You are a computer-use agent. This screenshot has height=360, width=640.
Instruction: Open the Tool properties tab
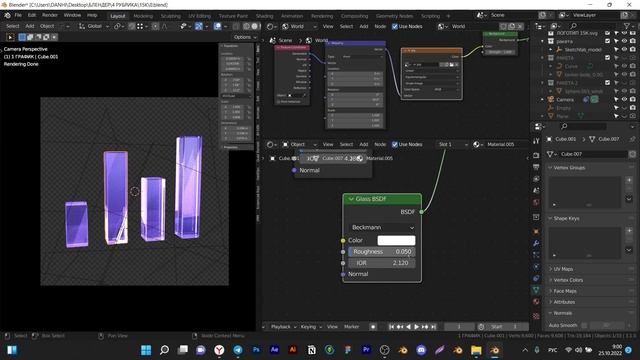(x=536, y=141)
